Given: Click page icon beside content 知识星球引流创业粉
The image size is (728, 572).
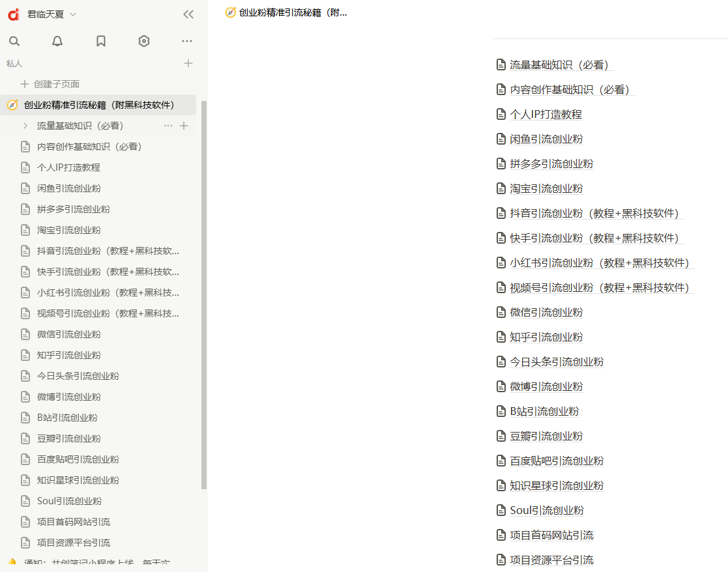Looking at the screenshot, I should (501, 486).
